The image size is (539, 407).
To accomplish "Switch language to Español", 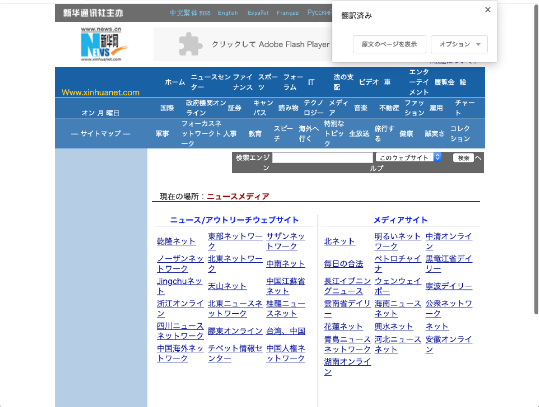I will [258, 13].
